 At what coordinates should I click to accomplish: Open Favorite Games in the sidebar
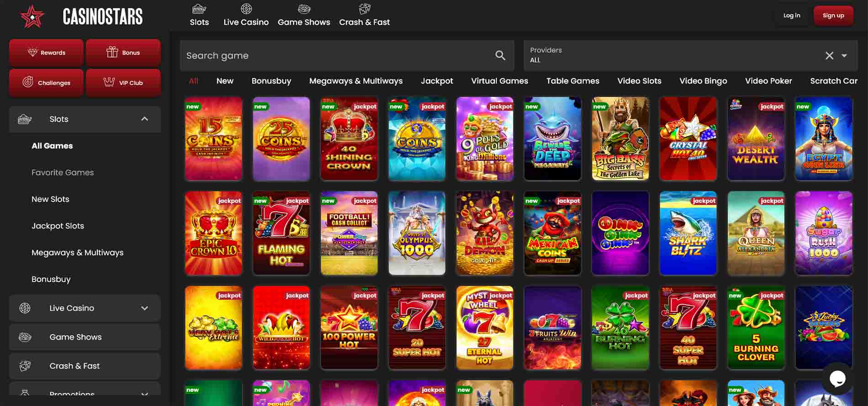(x=63, y=172)
